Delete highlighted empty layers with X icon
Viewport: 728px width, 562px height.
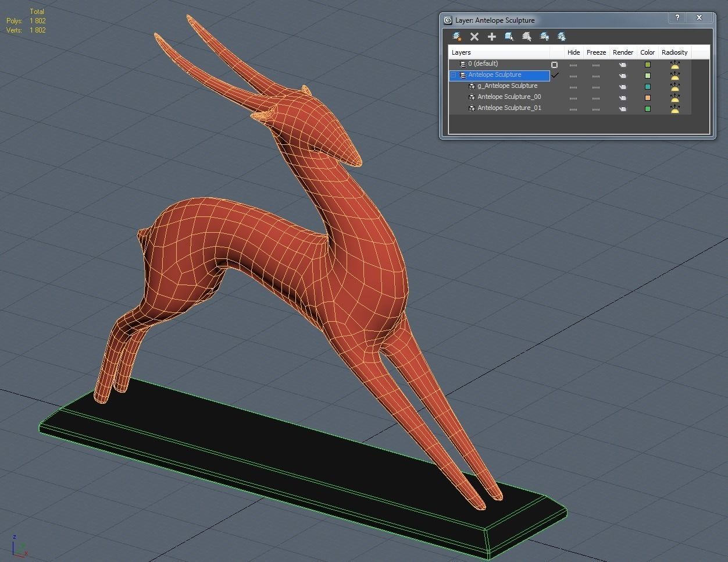(x=474, y=37)
